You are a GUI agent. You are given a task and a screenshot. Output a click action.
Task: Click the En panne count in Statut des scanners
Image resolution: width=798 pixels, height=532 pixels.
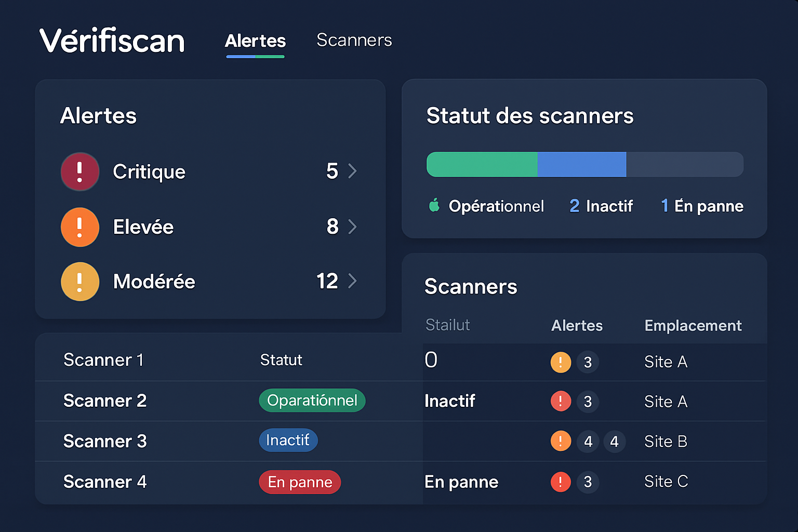pyautogui.click(x=701, y=206)
